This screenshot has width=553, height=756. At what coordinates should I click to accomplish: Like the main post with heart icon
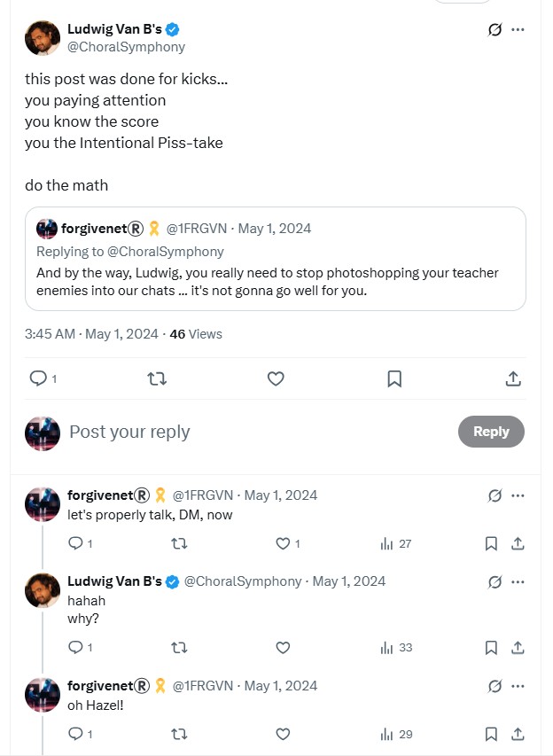coord(276,379)
